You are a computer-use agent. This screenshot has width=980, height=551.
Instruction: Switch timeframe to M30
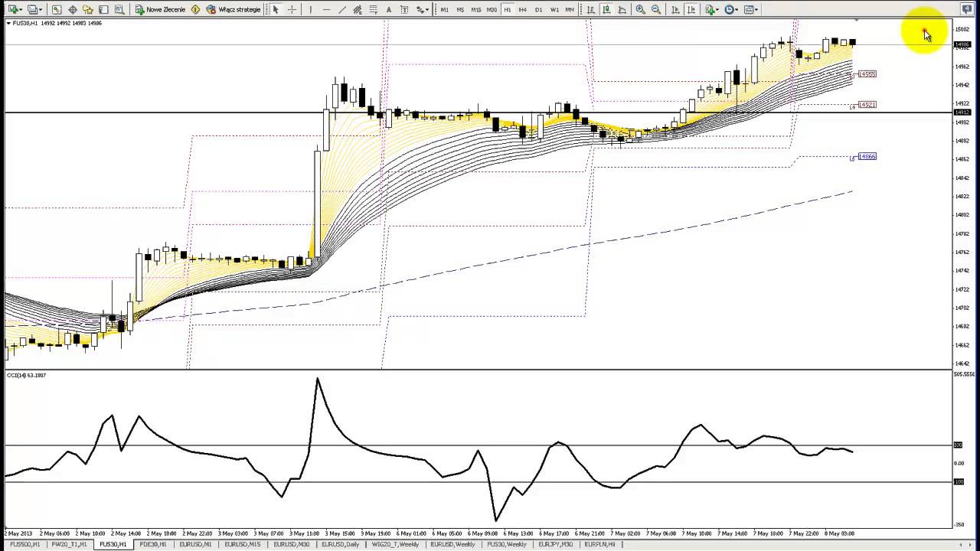[x=492, y=9]
